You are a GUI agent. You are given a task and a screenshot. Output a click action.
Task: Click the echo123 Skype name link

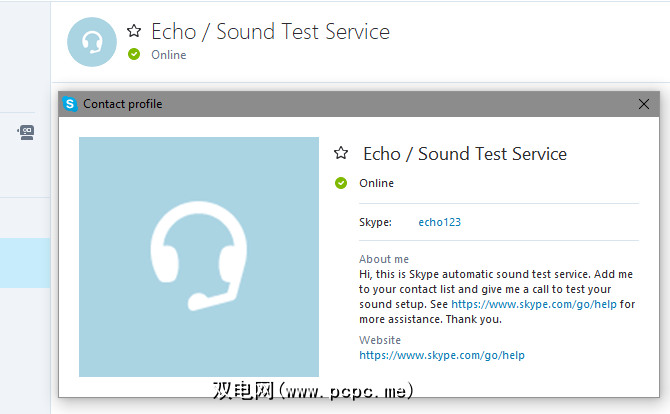click(x=440, y=222)
